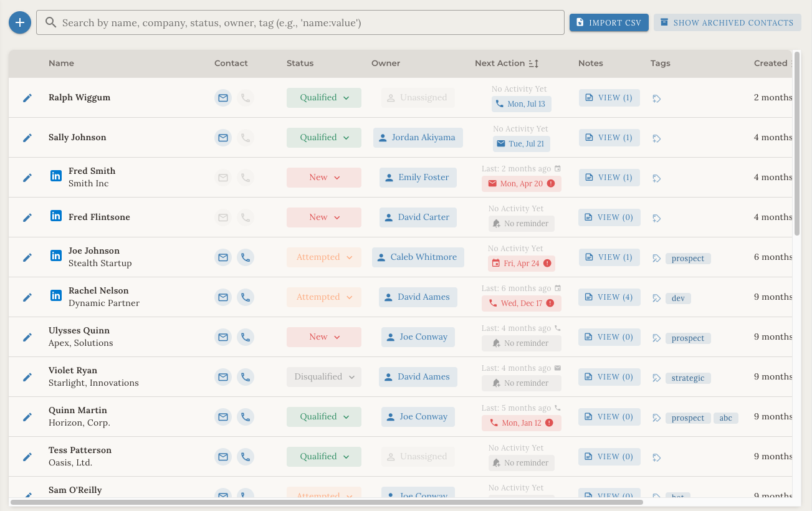This screenshot has height=511, width=812.
Task: Open the edit pencil for Ralph Wiggum
Action: click(x=27, y=98)
